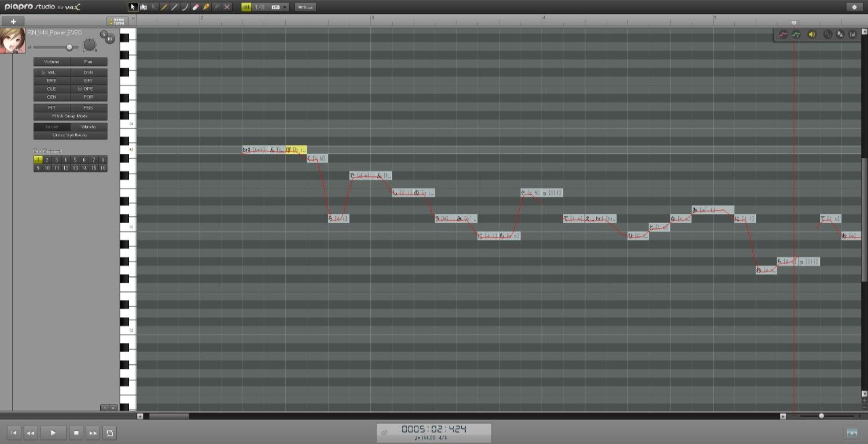Click the yellow speaker monitor icon
This screenshot has width=868, height=444.
click(x=811, y=35)
